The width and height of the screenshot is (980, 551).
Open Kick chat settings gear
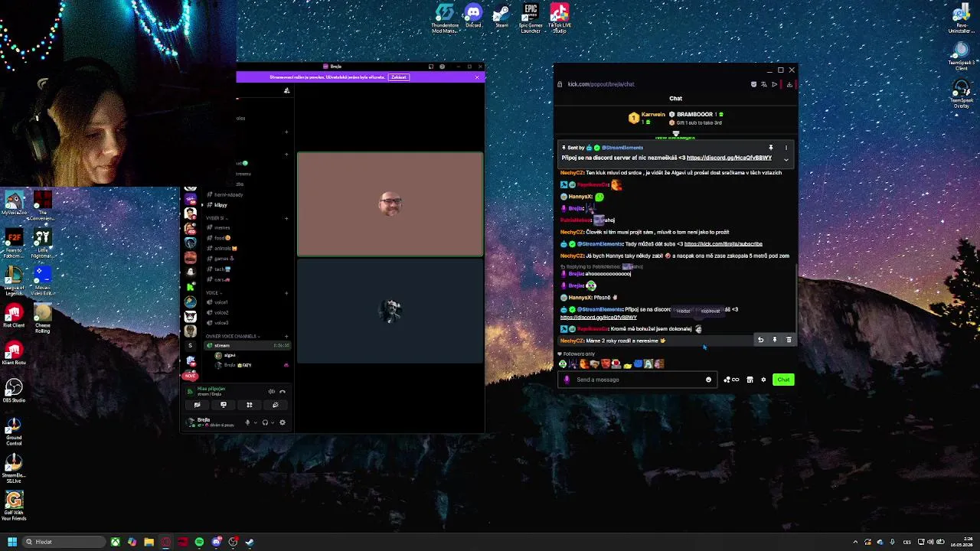pos(763,380)
